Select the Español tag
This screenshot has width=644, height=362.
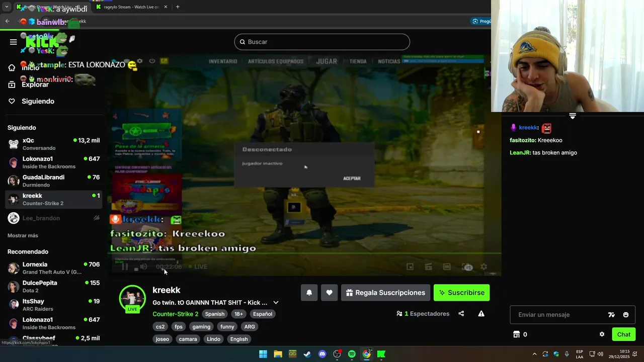[x=263, y=314]
